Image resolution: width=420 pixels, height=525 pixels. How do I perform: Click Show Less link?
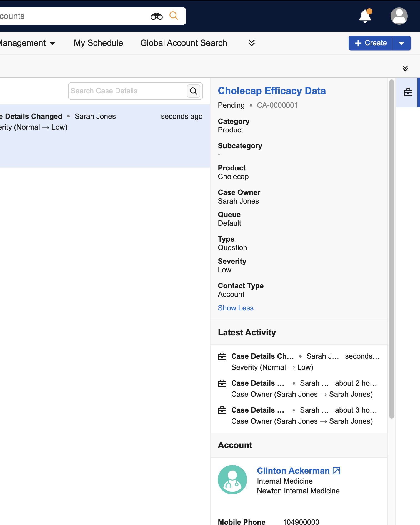[236, 308]
